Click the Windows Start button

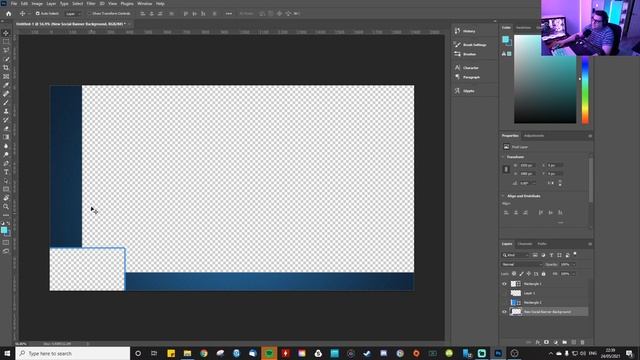click(x=7, y=353)
